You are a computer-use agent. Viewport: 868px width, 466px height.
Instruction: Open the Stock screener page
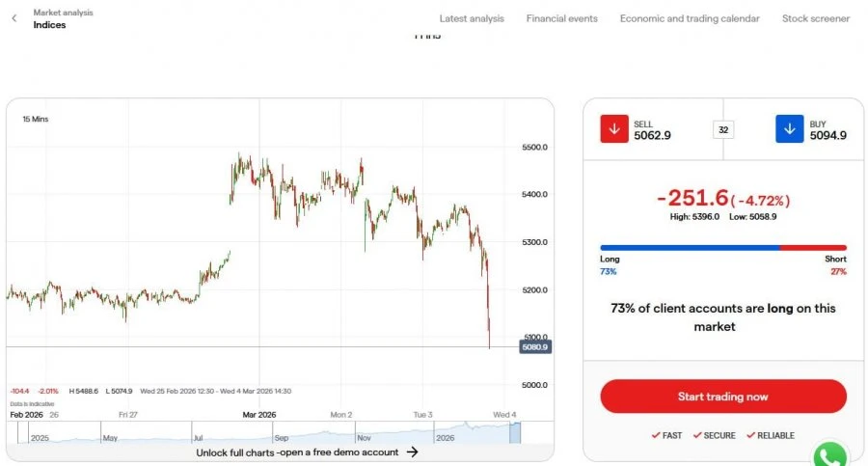point(815,18)
